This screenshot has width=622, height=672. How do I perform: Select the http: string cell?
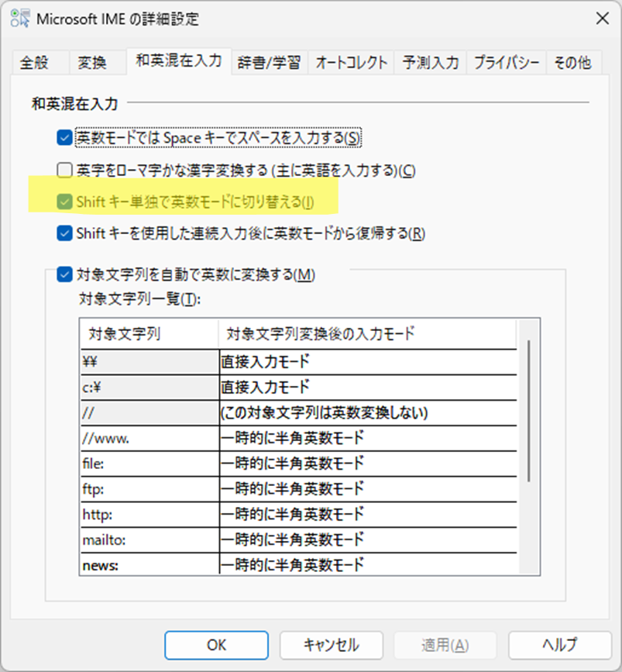coord(150,515)
